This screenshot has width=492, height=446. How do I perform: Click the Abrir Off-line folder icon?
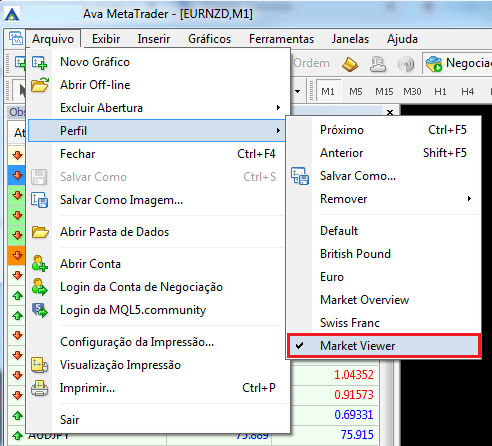coord(40,85)
